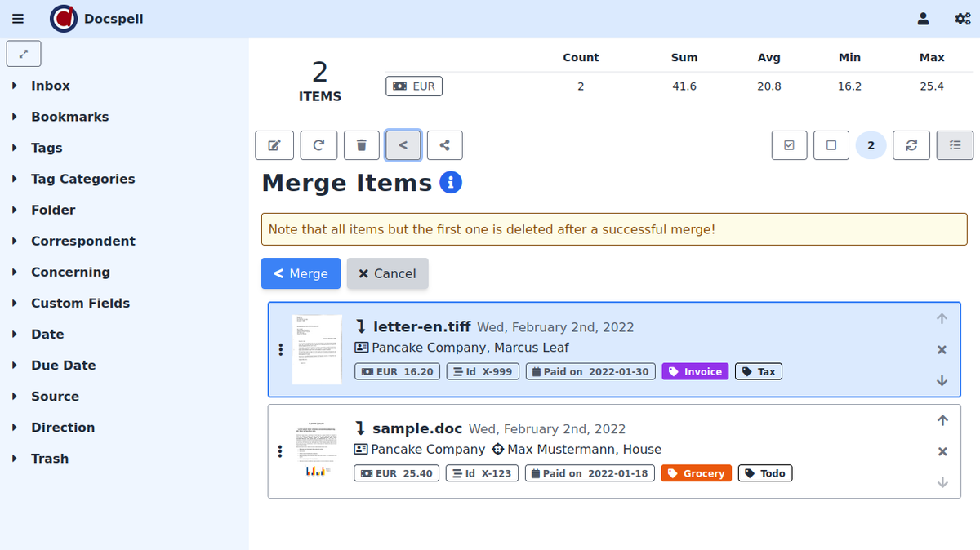The image size is (980, 550).
Task: Click the trash delete icon in toolbar
Action: point(362,145)
